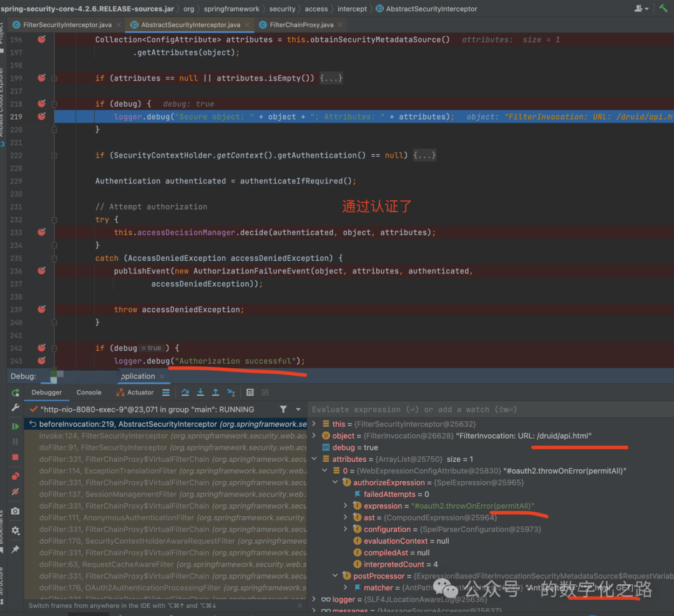Open Modify Run Configuration wrench icon
Viewport: 674px width, 616px height.
point(16,408)
